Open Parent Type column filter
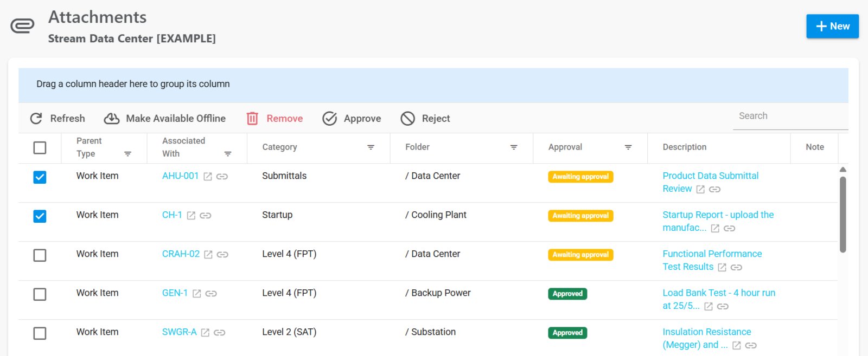The image size is (868, 356). [x=128, y=154]
